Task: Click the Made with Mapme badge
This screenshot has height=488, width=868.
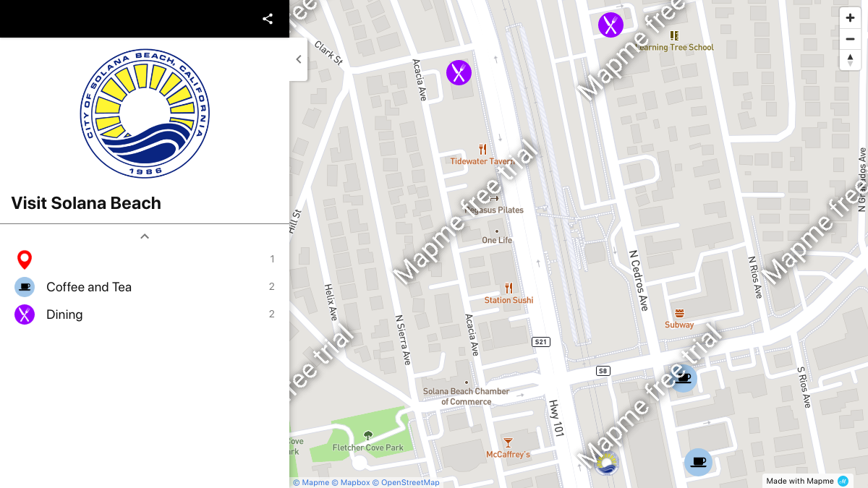Action: [x=807, y=481]
